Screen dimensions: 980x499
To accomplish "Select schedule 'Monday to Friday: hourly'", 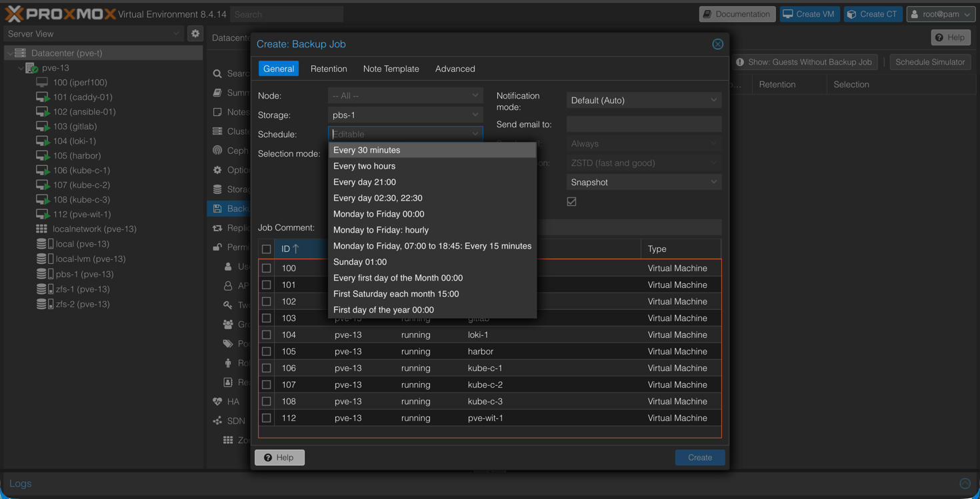I will (x=433, y=230).
